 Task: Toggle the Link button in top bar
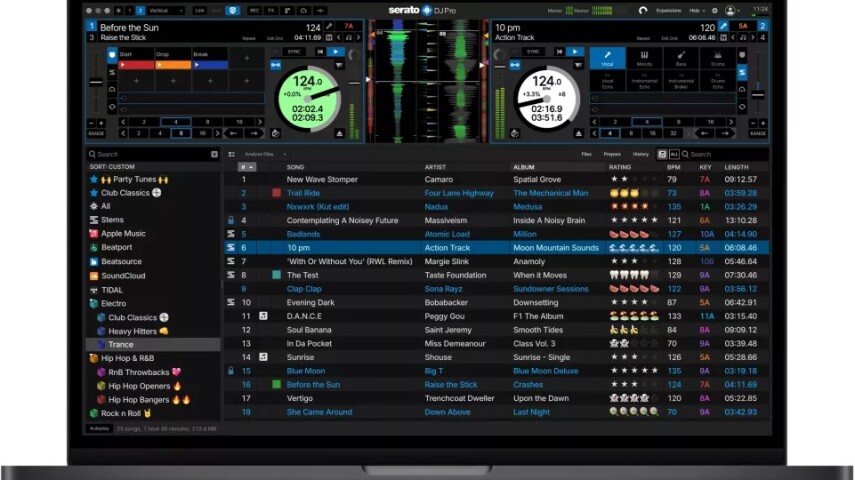click(200, 10)
